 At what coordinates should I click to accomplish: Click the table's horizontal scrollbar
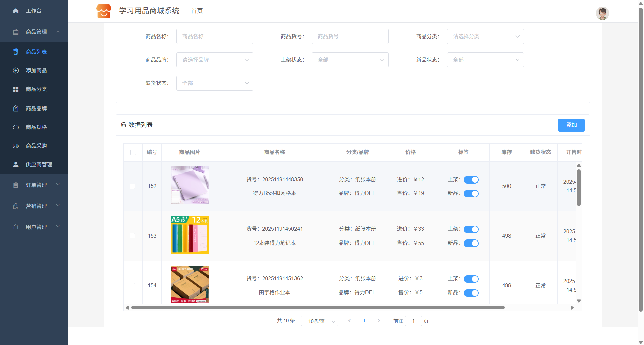318,307
